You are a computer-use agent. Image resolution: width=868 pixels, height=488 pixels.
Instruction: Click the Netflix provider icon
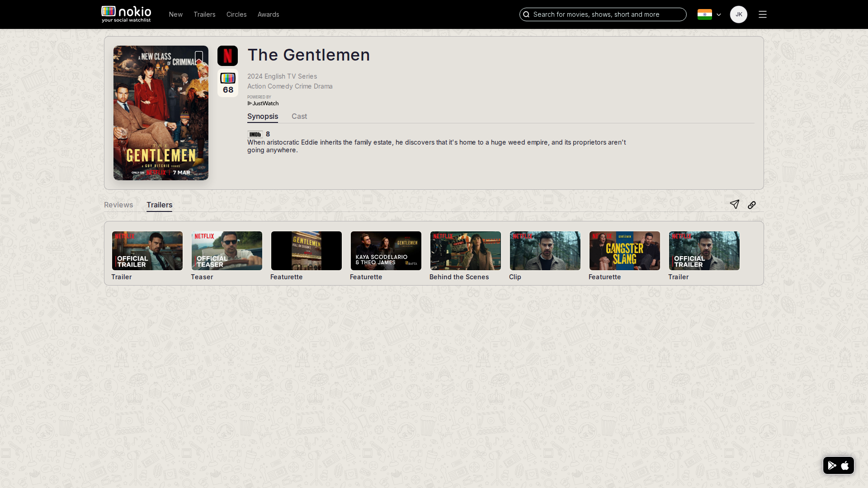tap(227, 56)
